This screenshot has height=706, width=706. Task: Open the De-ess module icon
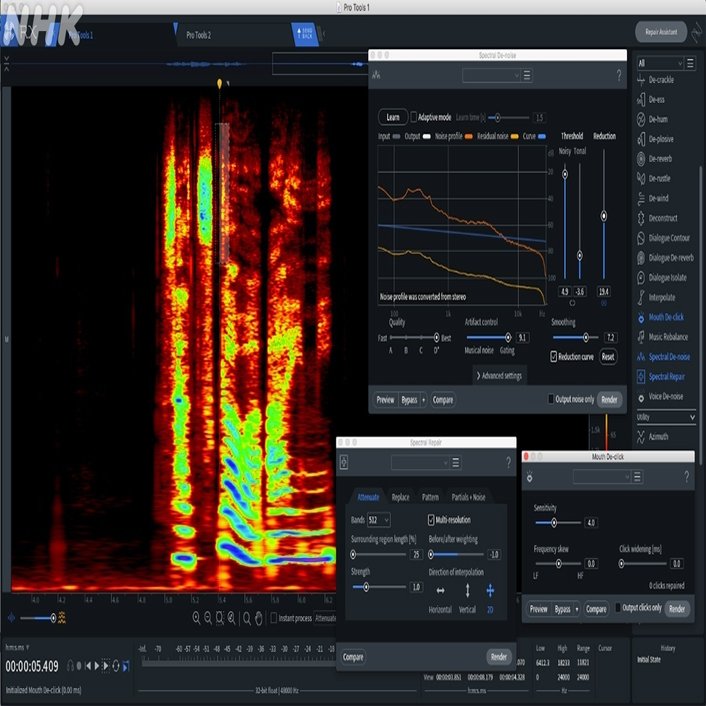(641, 100)
